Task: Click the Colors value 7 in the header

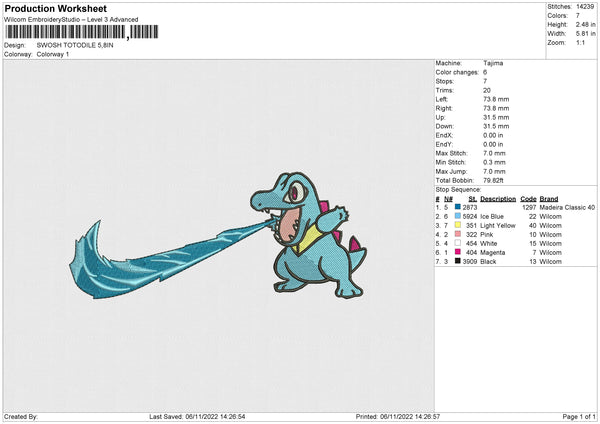Action: point(578,16)
